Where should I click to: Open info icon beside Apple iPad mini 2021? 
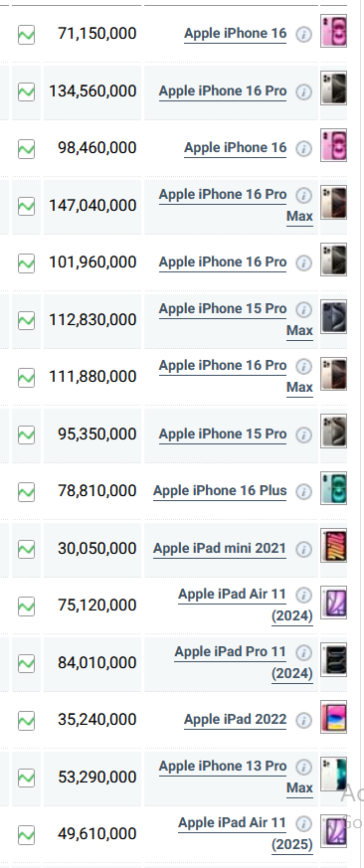[x=303, y=549]
